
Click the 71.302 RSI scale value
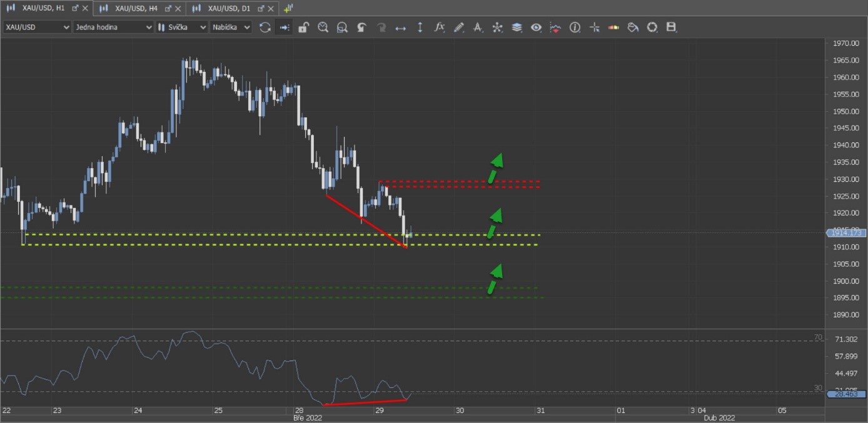845,339
